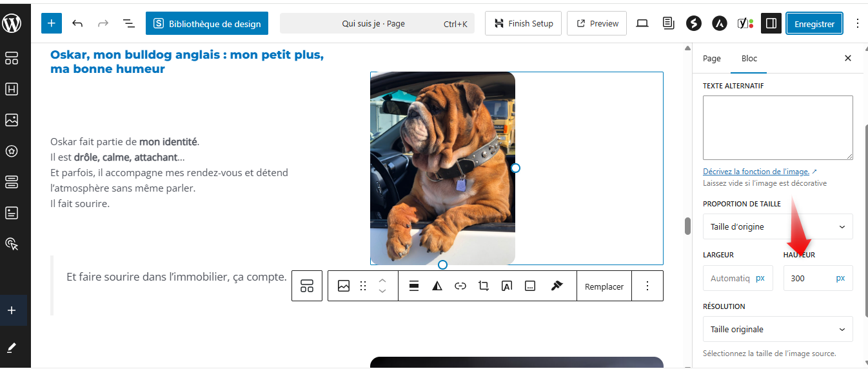Click the WordPress logo
Image resolution: width=868 pixels, height=369 pixels.
(12, 23)
